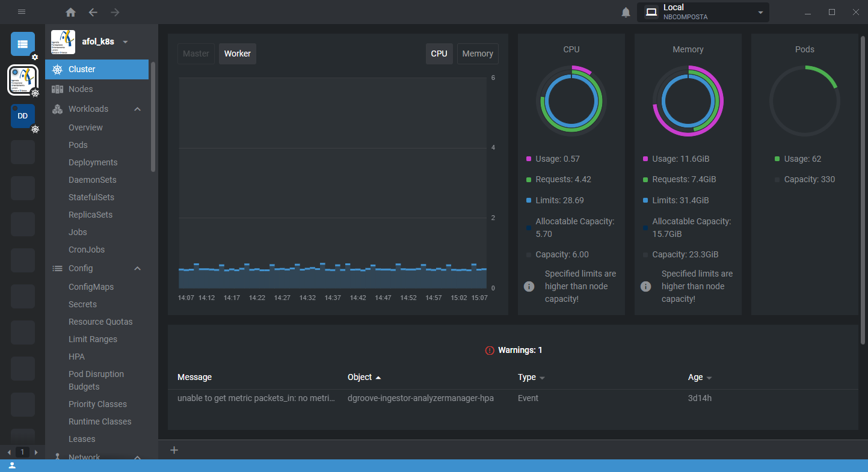The image size is (868, 472).
Task: Open Jobs list
Action: (78, 232)
